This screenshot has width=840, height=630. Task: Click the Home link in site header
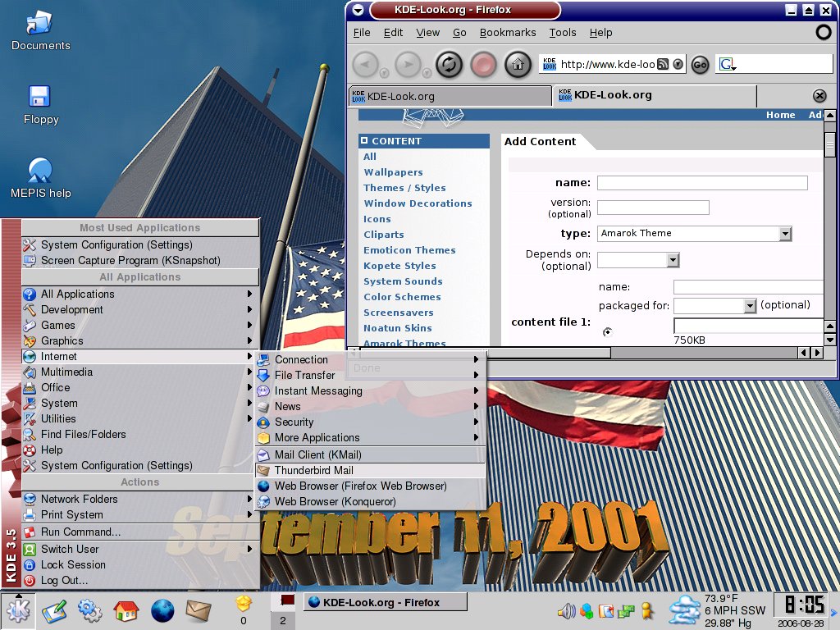781,115
